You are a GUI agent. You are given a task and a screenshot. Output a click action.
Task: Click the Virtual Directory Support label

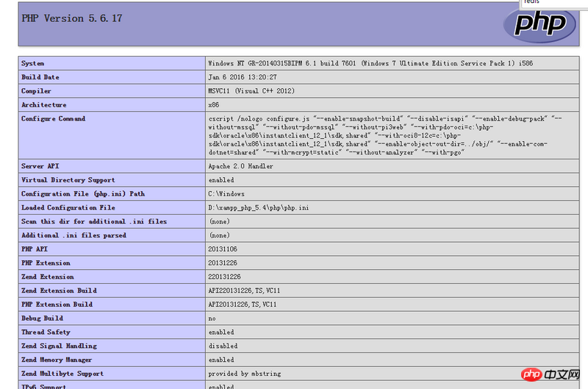click(68, 180)
